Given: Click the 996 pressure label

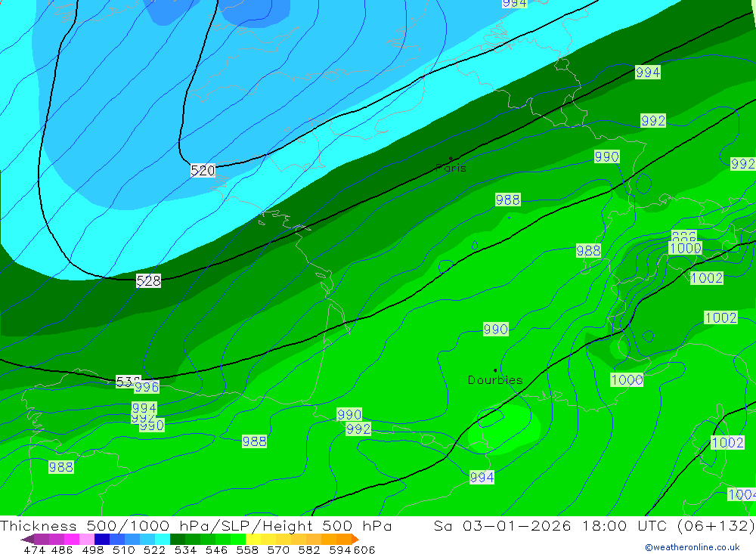Looking at the screenshot, I should tap(147, 387).
